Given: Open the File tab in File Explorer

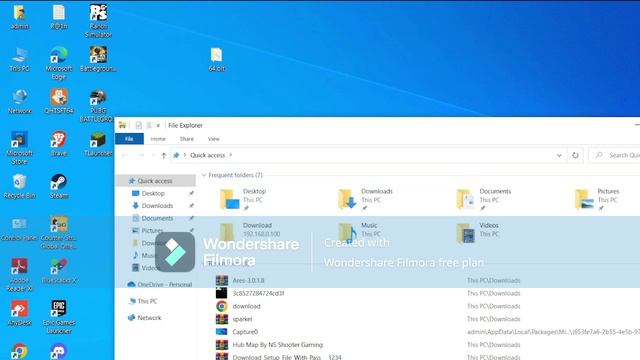Looking at the screenshot, I should click(129, 139).
